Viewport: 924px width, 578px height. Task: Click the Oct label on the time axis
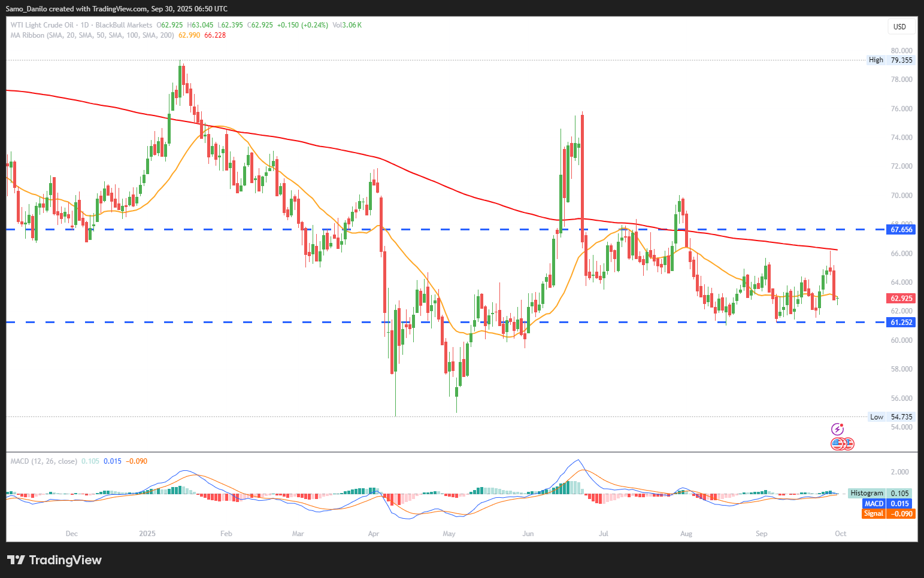click(840, 534)
